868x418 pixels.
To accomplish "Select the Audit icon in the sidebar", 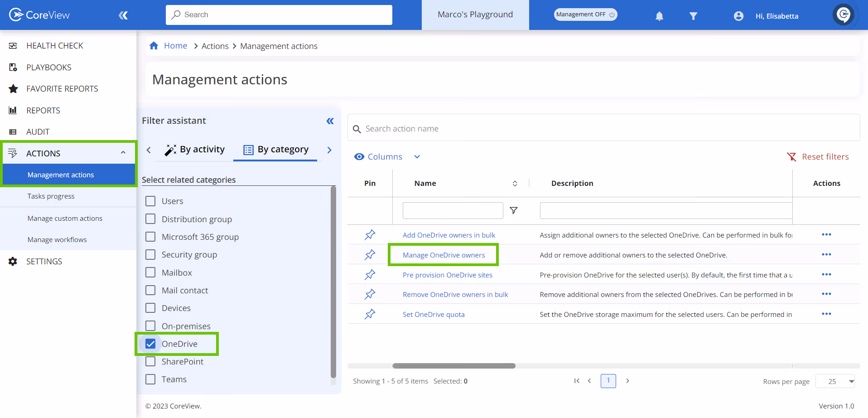I will point(13,131).
